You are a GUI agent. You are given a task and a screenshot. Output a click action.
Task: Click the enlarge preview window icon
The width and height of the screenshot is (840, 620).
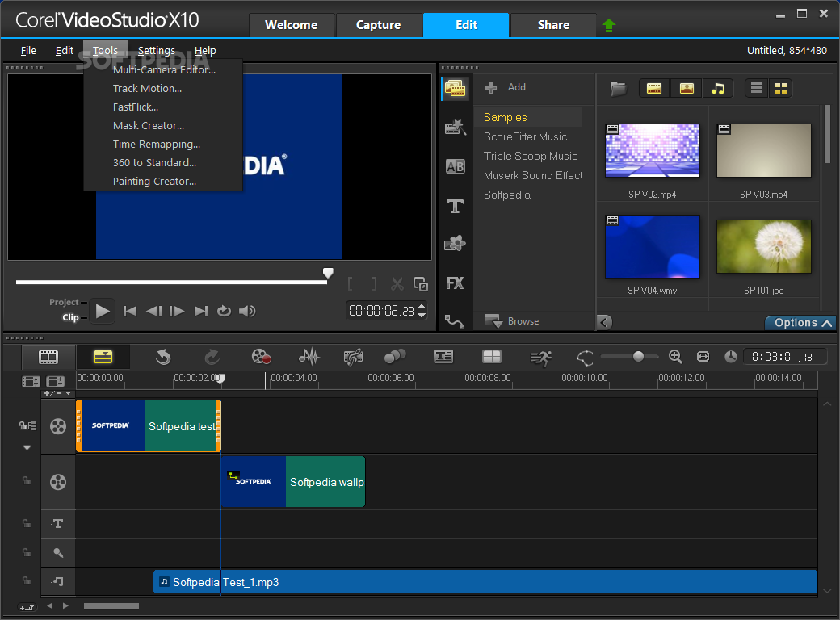(421, 284)
